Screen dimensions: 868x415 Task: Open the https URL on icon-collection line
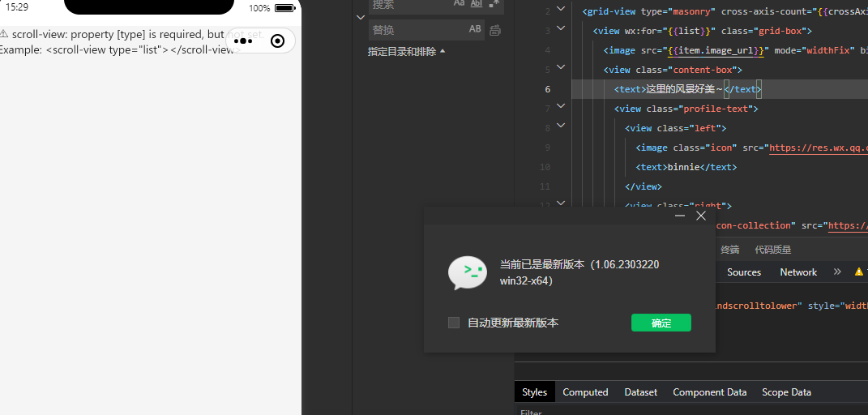pyautogui.click(x=848, y=225)
